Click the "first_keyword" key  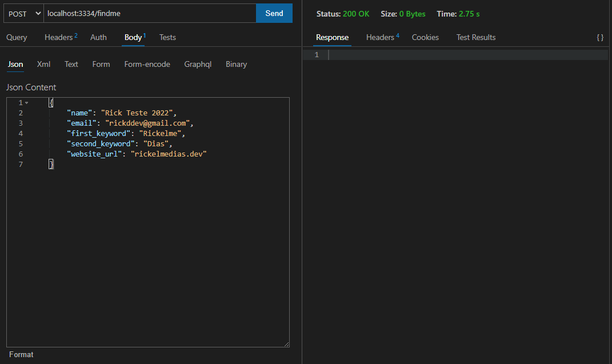[98, 133]
